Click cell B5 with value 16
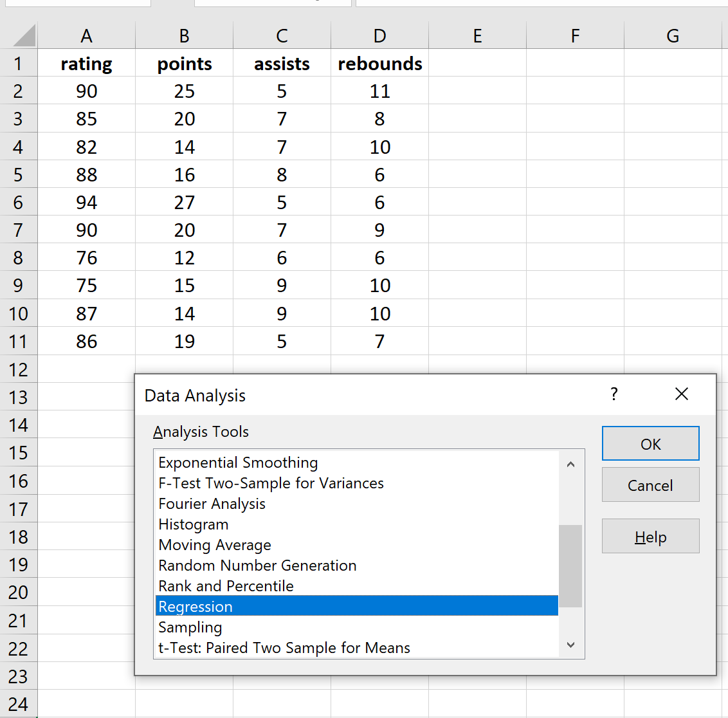Viewport: 728px width, 718px height. tap(185, 174)
